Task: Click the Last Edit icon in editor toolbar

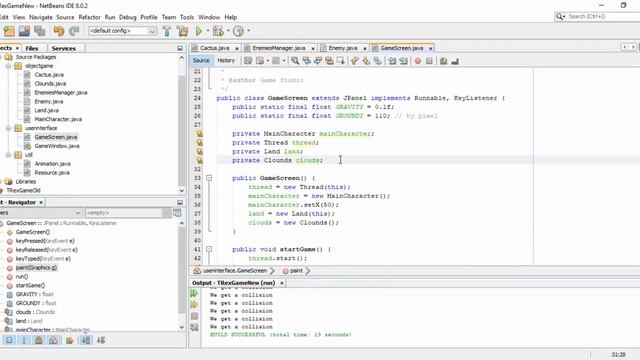Action: point(248,61)
